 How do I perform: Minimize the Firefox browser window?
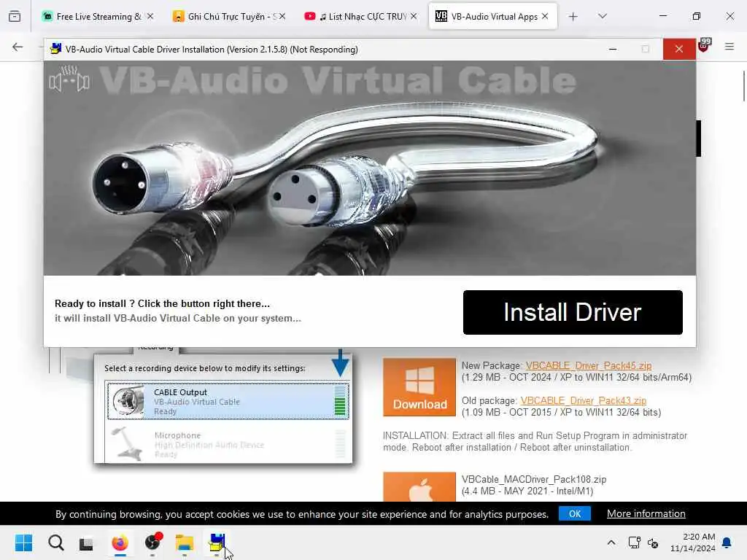click(x=662, y=16)
